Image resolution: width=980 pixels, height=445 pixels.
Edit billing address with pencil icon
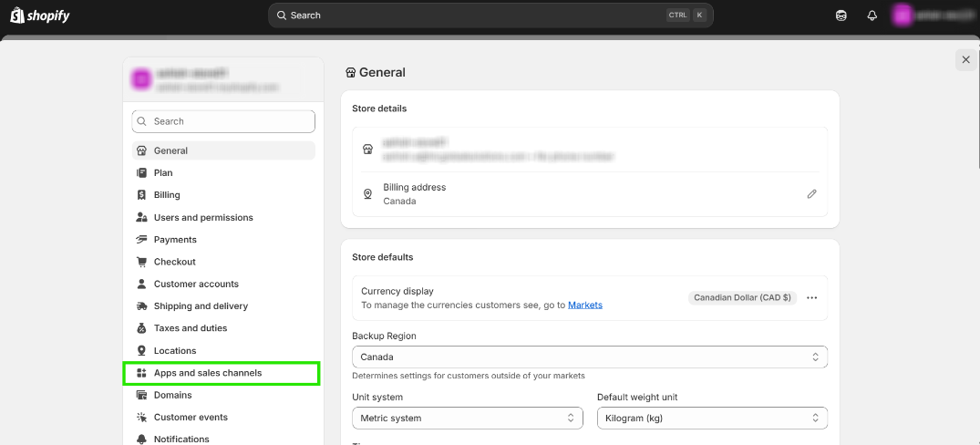click(811, 194)
